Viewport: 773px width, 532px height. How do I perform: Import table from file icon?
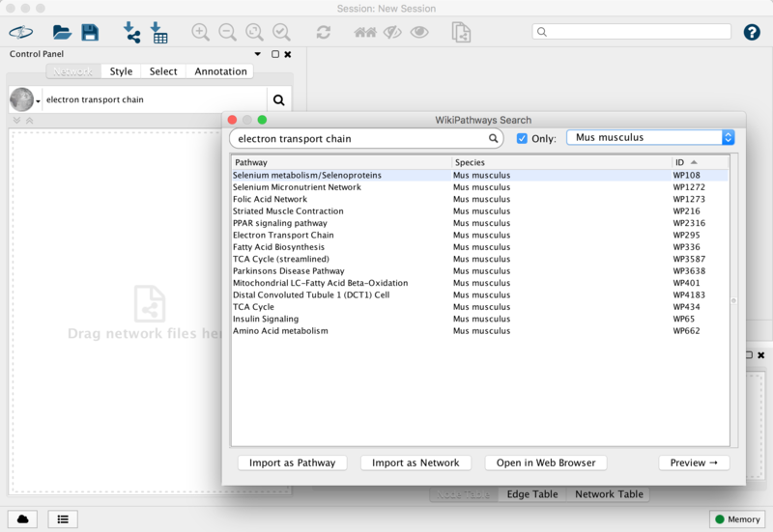point(159,33)
